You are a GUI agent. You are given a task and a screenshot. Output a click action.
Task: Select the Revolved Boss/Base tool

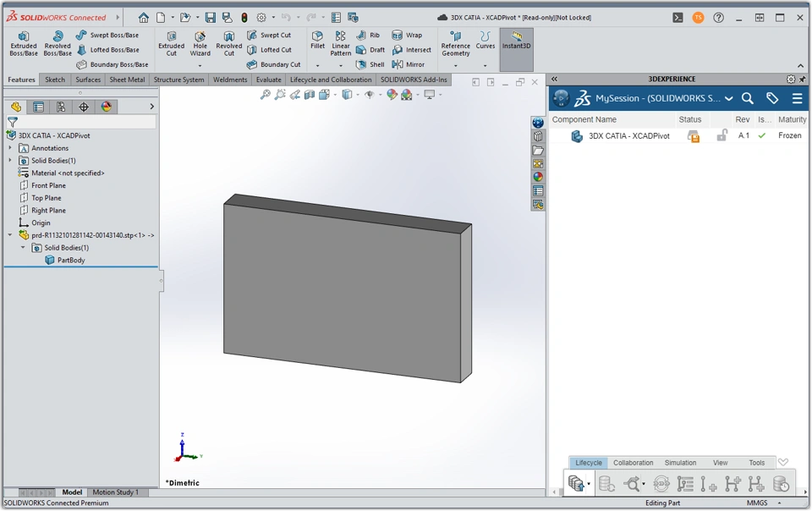point(58,43)
